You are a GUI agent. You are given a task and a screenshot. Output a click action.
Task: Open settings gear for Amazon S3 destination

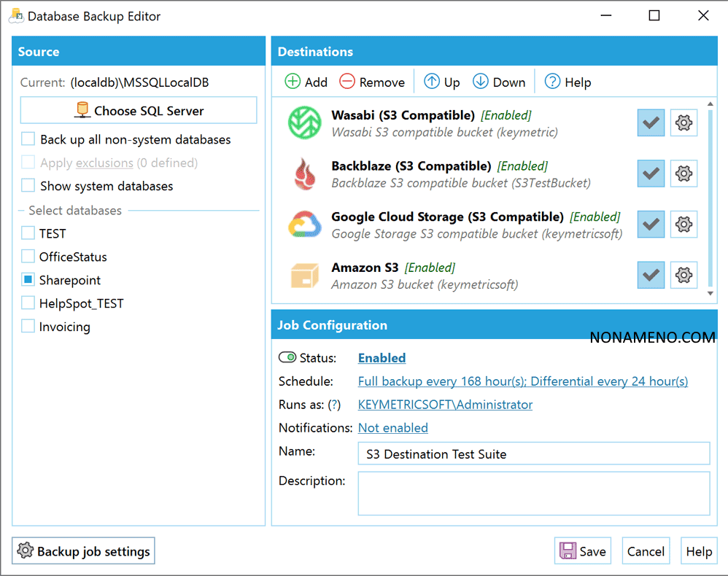[x=684, y=275]
